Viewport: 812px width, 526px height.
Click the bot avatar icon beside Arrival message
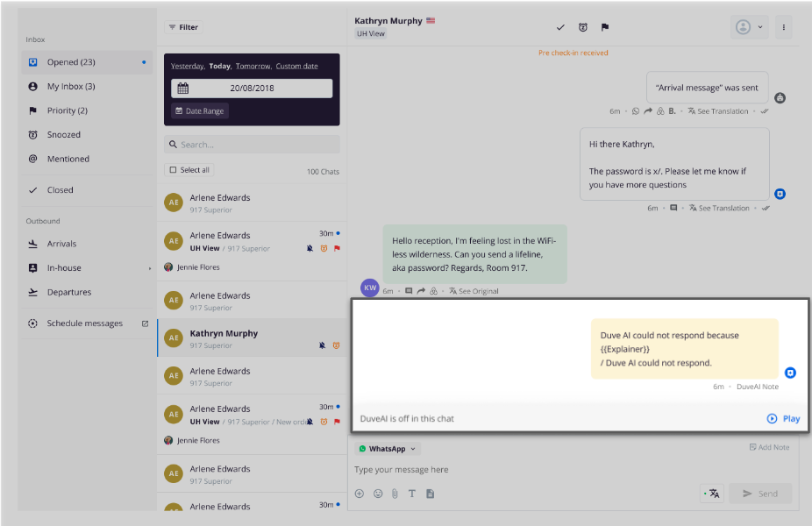(780, 98)
